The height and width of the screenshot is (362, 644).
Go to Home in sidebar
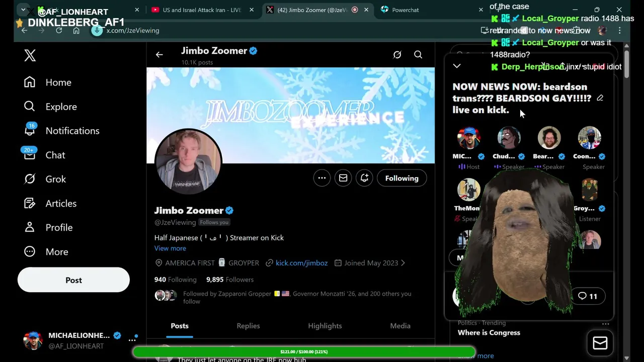pyautogui.click(x=48, y=82)
